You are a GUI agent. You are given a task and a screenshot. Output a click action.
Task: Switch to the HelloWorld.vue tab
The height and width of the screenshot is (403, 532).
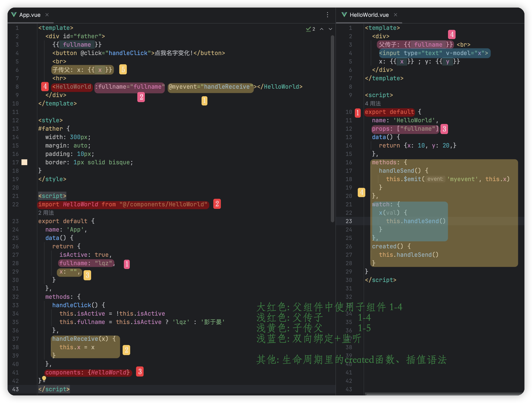[x=369, y=15]
